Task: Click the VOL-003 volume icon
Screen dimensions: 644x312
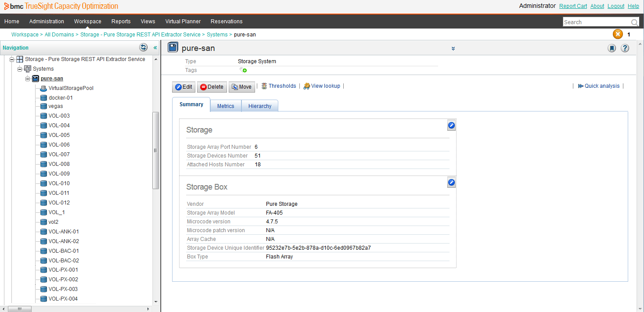Action: (x=43, y=116)
